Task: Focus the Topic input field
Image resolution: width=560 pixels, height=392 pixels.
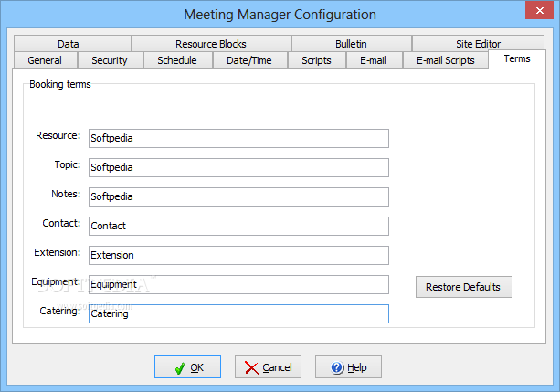Action: [x=238, y=167]
